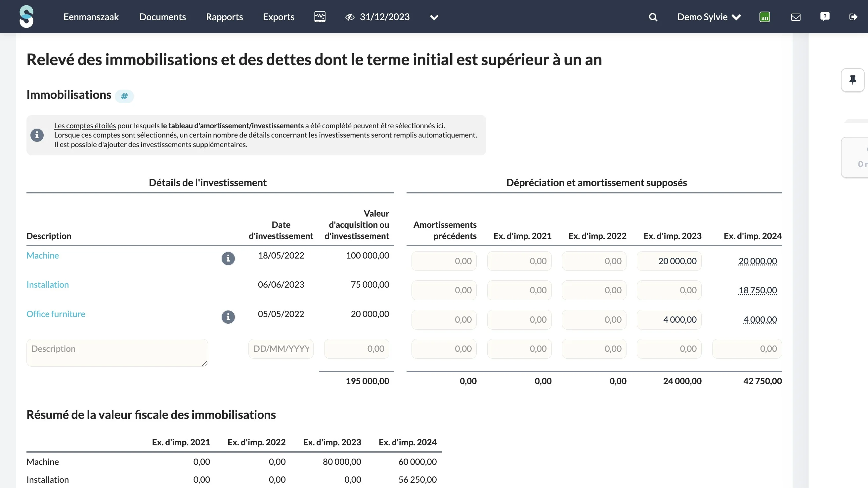
Task: Click summary Machine 2023 value 80 000,00
Action: 342,462
